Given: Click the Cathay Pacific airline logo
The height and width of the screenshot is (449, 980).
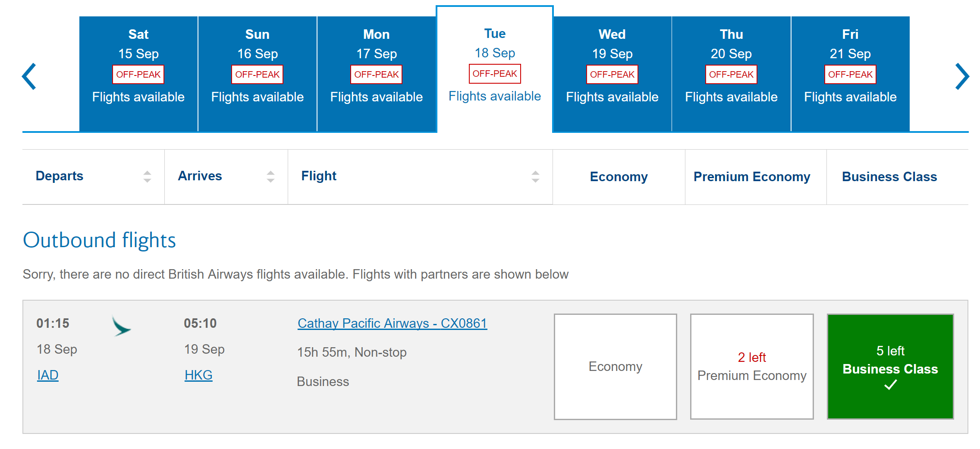Looking at the screenshot, I should pos(121,326).
